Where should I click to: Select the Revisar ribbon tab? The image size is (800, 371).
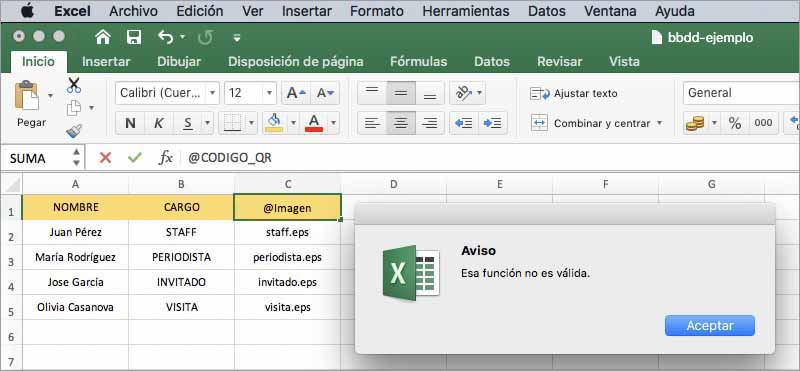coord(559,62)
